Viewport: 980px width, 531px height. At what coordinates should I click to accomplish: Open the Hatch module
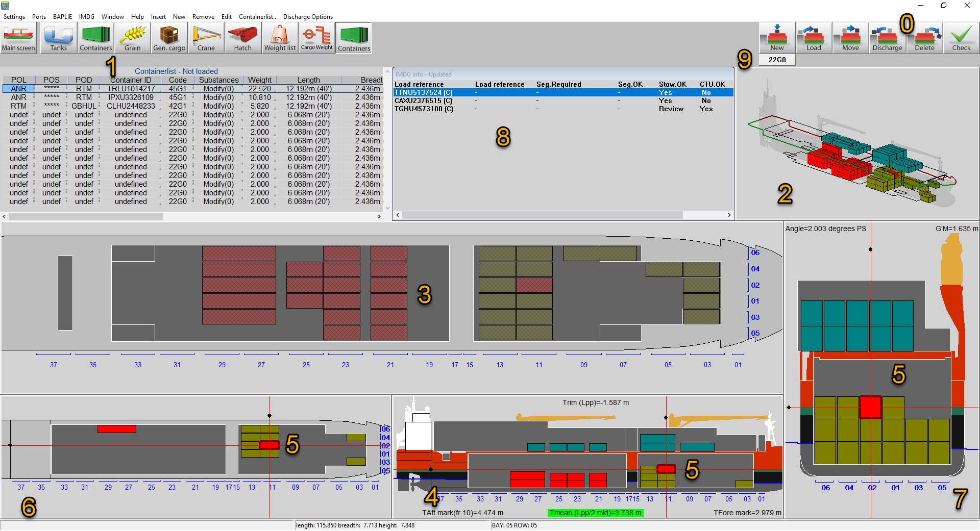click(242, 38)
